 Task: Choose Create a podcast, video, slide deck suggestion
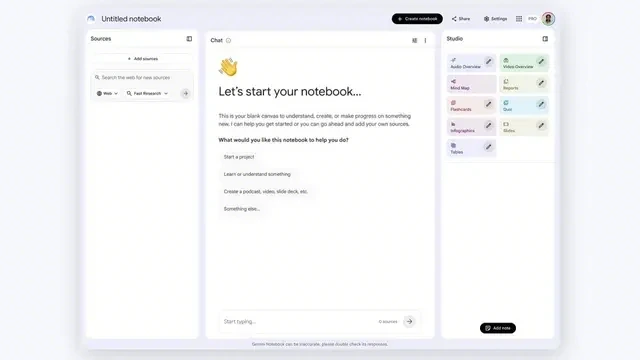[265, 191]
